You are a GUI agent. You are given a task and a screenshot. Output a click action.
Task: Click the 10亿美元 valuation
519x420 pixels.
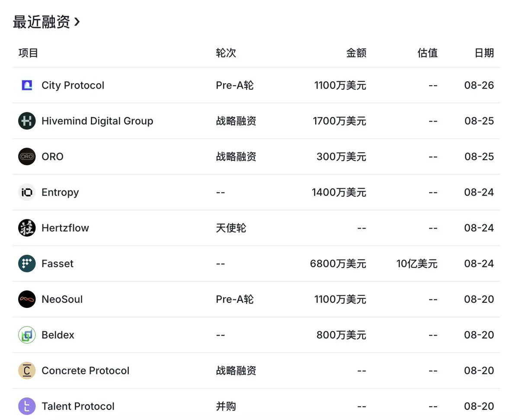[x=417, y=264]
